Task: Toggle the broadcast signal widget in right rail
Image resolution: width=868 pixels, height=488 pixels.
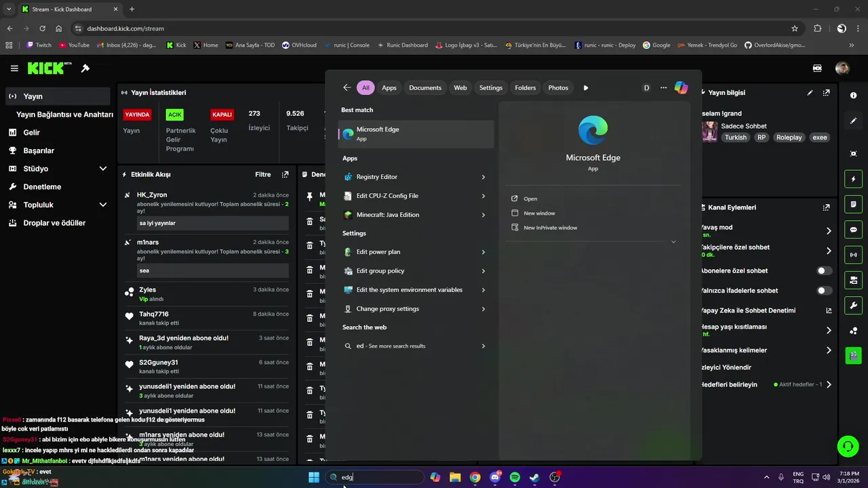Action: click(854, 255)
